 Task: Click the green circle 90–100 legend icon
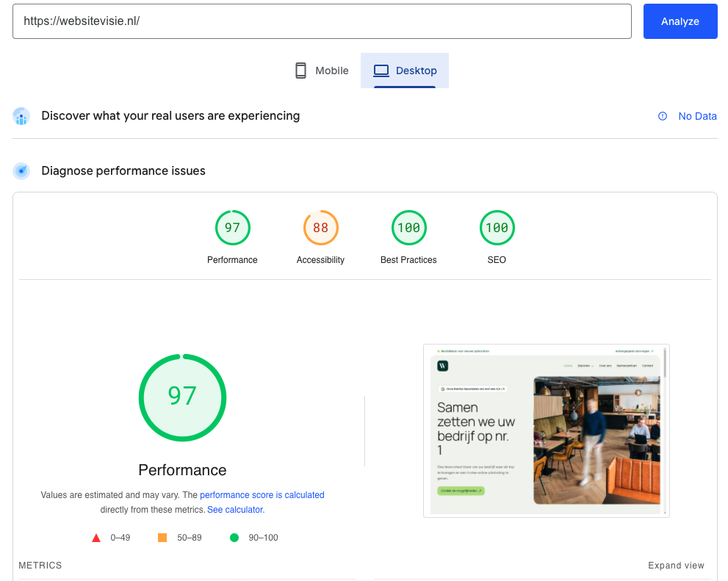(x=234, y=538)
